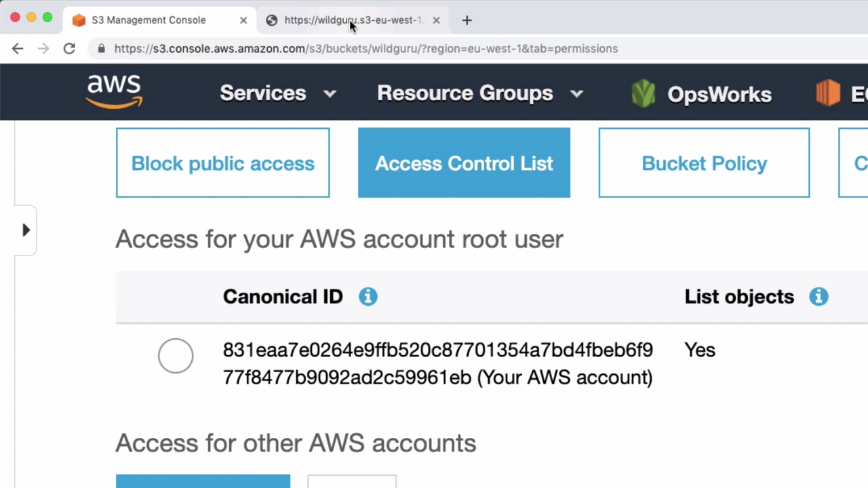This screenshot has height=488, width=868.
Task: Reload the page with the refresh icon
Action: (x=69, y=49)
